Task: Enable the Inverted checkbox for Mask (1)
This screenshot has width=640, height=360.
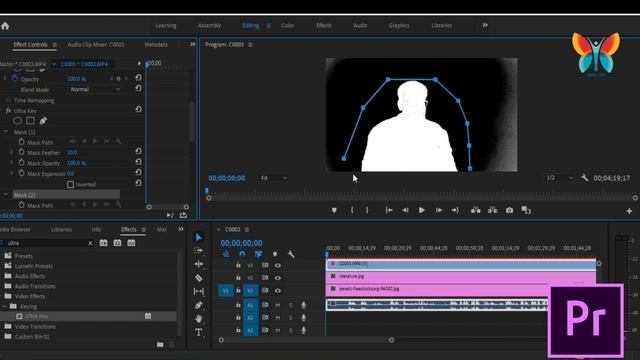Action: 70,184
